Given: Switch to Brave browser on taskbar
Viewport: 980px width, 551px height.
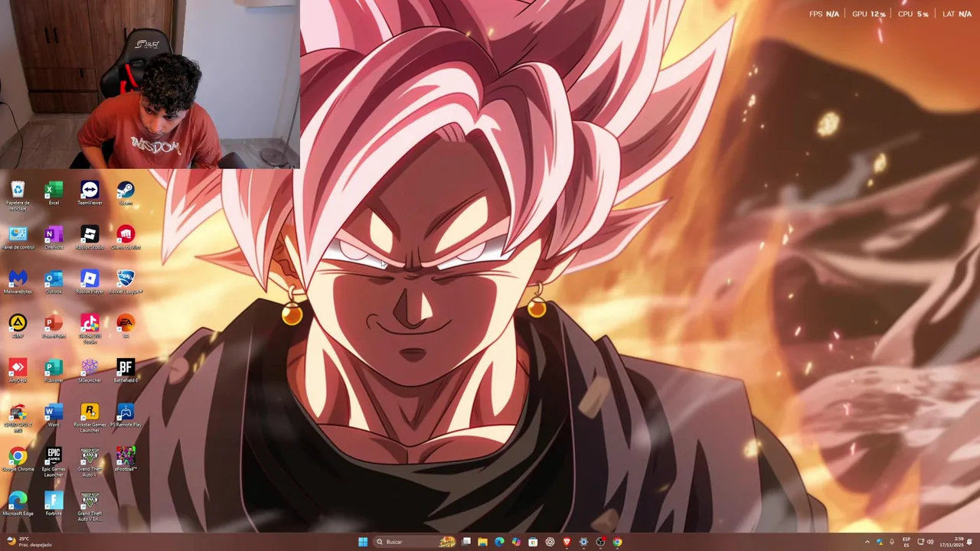Looking at the screenshot, I should (567, 542).
